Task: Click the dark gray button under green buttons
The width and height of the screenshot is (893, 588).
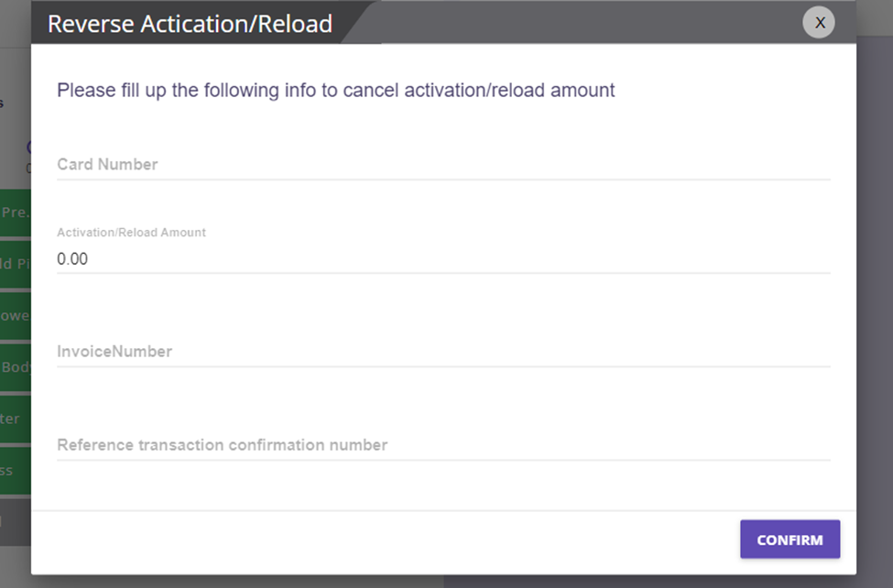Action: (16, 522)
